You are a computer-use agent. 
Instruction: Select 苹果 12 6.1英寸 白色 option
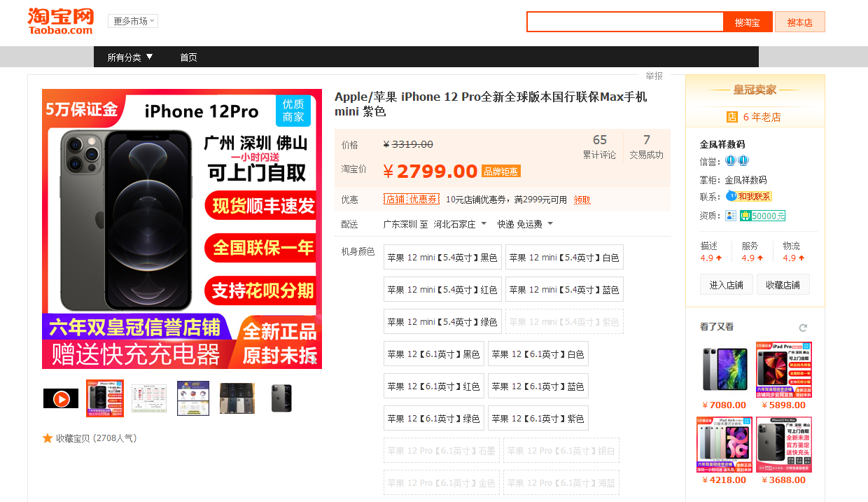(x=538, y=354)
